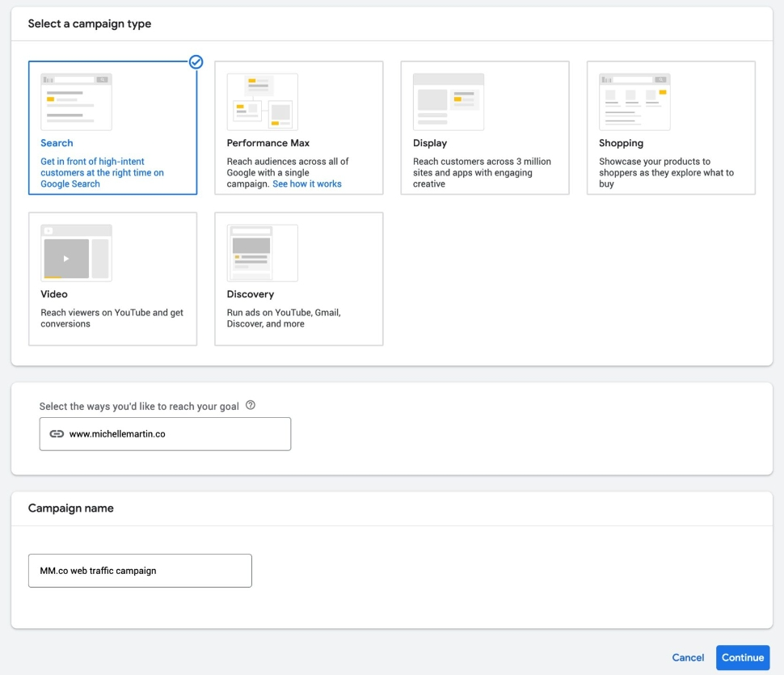The height and width of the screenshot is (675, 784).
Task: Click the Search campaign illustration icon
Action: 76,102
